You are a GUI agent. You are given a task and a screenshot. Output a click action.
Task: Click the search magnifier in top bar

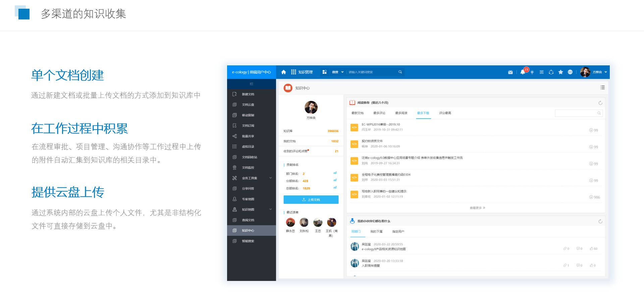coord(400,72)
